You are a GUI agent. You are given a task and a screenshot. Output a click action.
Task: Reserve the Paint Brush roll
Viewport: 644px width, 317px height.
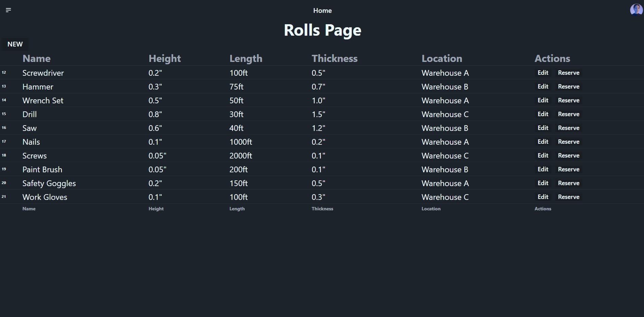pos(569,169)
